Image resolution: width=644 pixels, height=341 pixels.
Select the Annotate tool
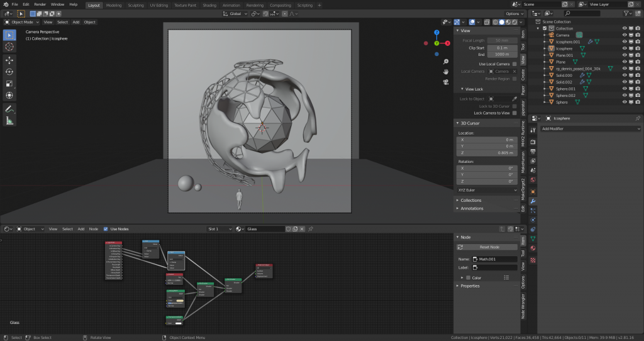(9, 109)
